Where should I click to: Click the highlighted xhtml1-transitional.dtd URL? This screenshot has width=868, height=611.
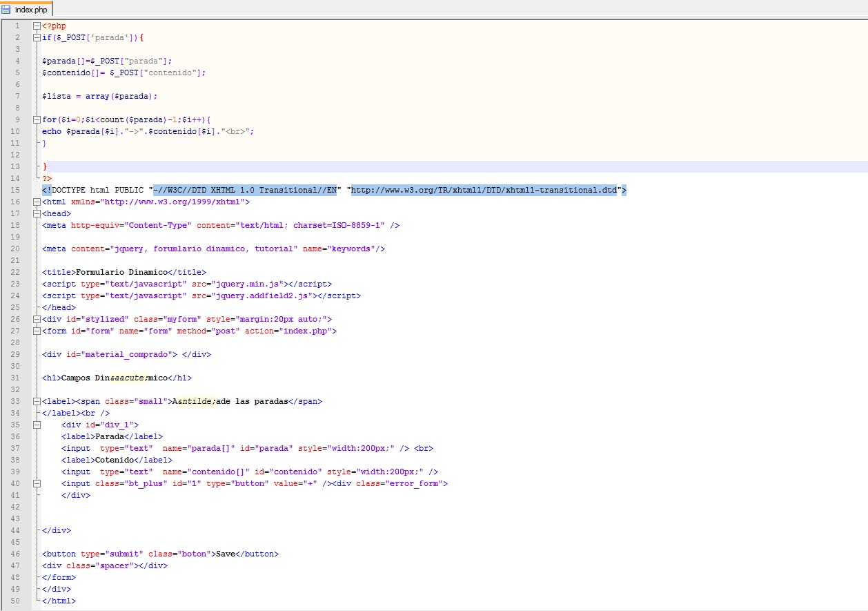tap(484, 190)
